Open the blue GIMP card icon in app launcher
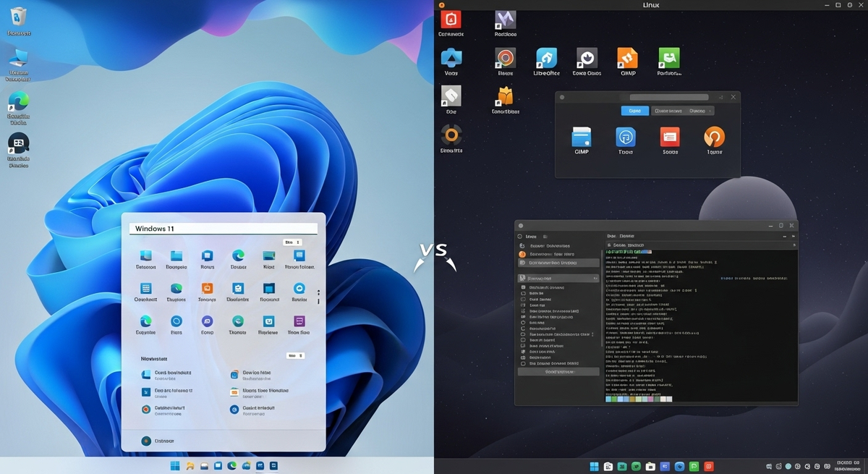Image resolution: width=868 pixels, height=474 pixels. (582, 137)
